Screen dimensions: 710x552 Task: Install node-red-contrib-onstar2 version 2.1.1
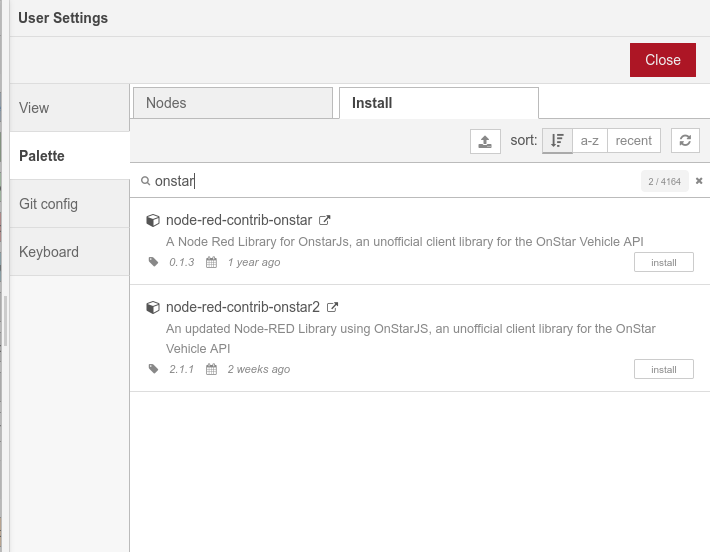(663, 369)
